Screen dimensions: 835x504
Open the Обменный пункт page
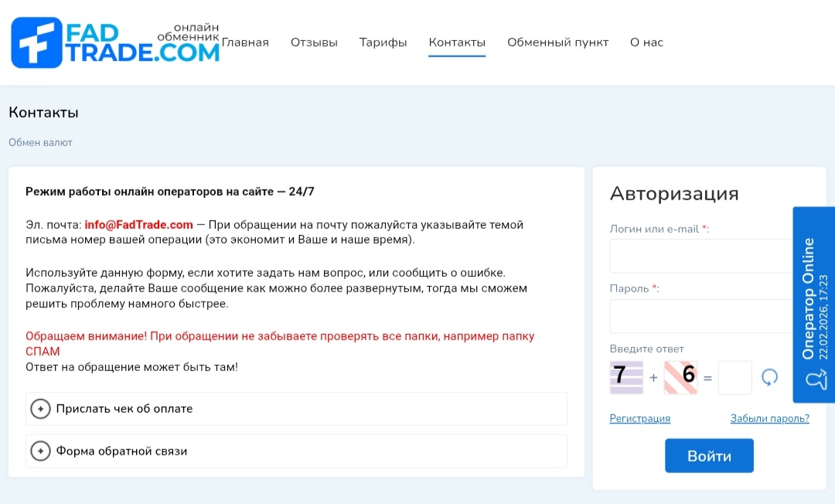(557, 43)
